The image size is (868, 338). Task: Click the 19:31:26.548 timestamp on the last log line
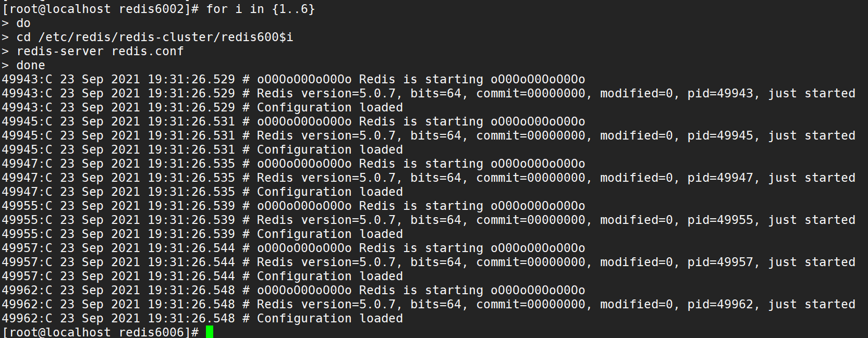[x=191, y=318]
